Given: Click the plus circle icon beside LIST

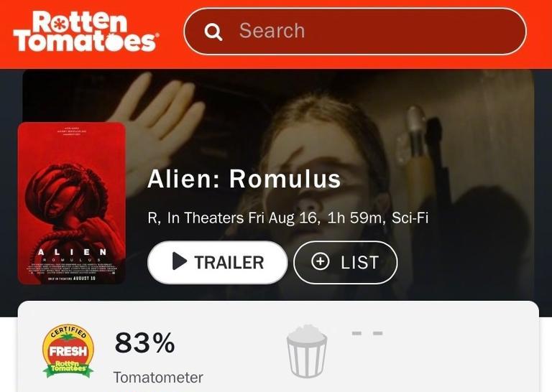Looking at the screenshot, I should 321,261.
